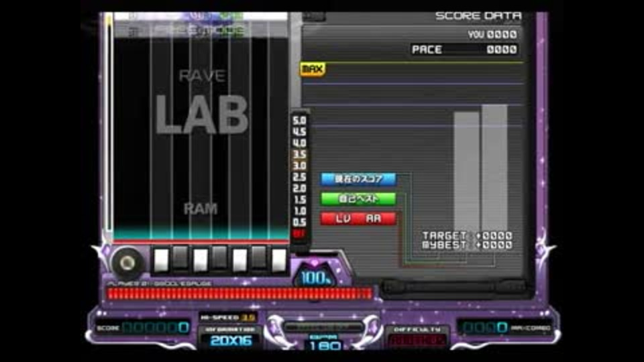Click the MYBEST +0000 value
Viewport: 644px width, 362px height.
(468, 245)
